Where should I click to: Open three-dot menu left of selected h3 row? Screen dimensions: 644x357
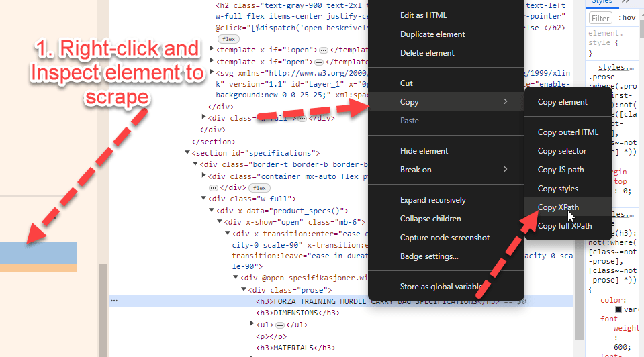point(114,301)
